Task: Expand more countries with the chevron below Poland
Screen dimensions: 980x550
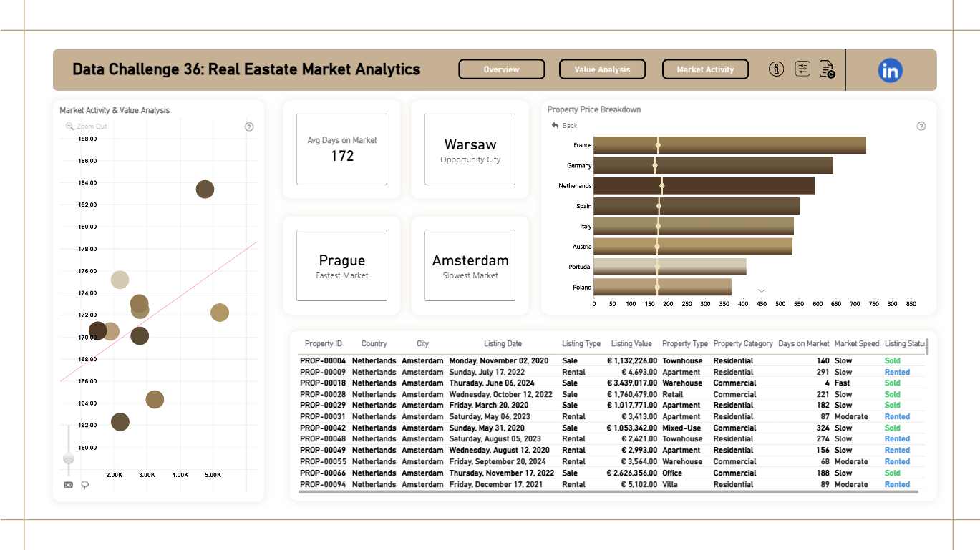Action: (762, 290)
